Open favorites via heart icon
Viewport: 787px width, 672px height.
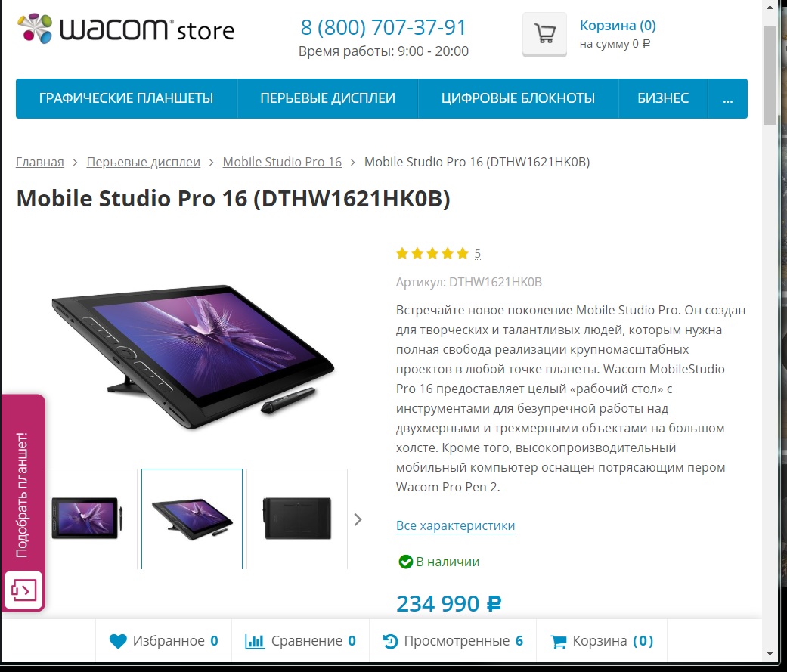[x=118, y=641]
